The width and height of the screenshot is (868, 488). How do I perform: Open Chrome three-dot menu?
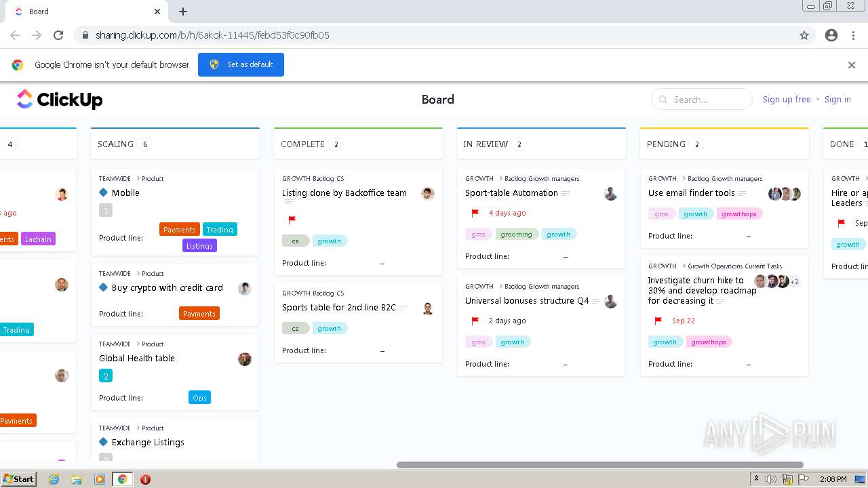pyautogui.click(x=853, y=35)
